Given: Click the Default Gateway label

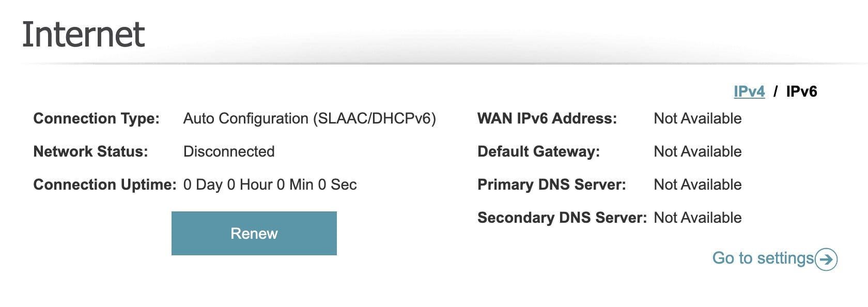Looking at the screenshot, I should click(x=538, y=151).
